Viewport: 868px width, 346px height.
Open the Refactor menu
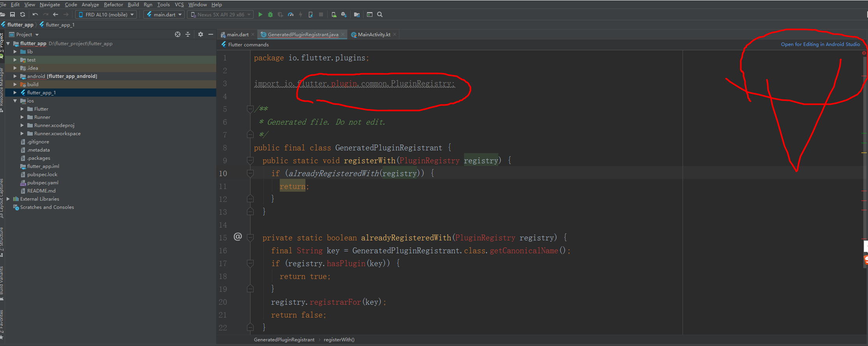[113, 4]
